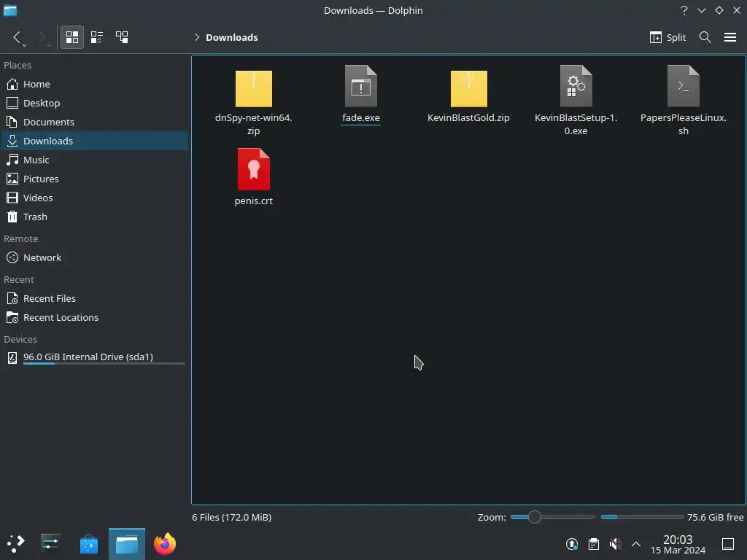This screenshot has width=747, height=560.
Task: Launch Firefox from taskbar
Action: coord(165,544)
